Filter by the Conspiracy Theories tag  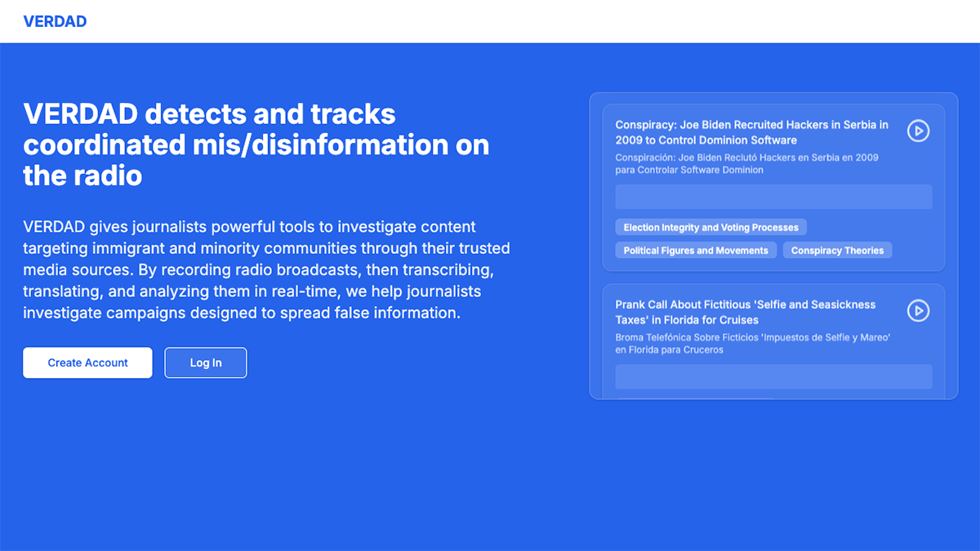pos(837,251)
